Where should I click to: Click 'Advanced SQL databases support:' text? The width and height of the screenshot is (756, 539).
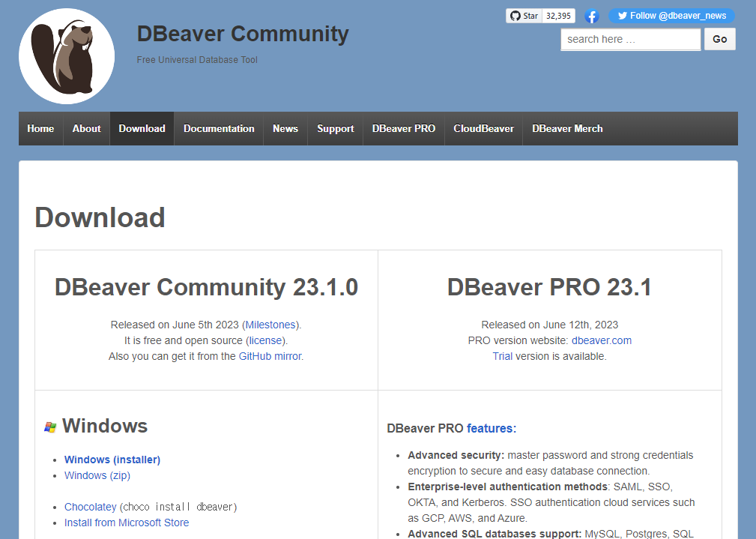pyautogui.click(x=495, y=534)
